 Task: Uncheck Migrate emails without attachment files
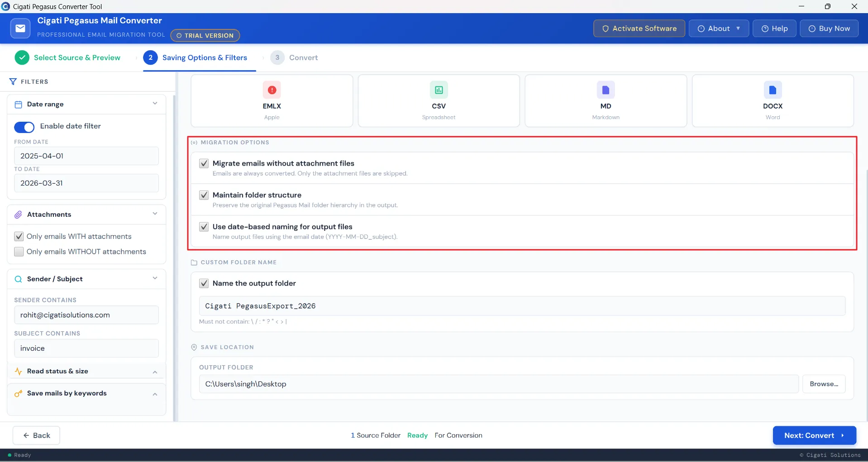coord(204,163)
